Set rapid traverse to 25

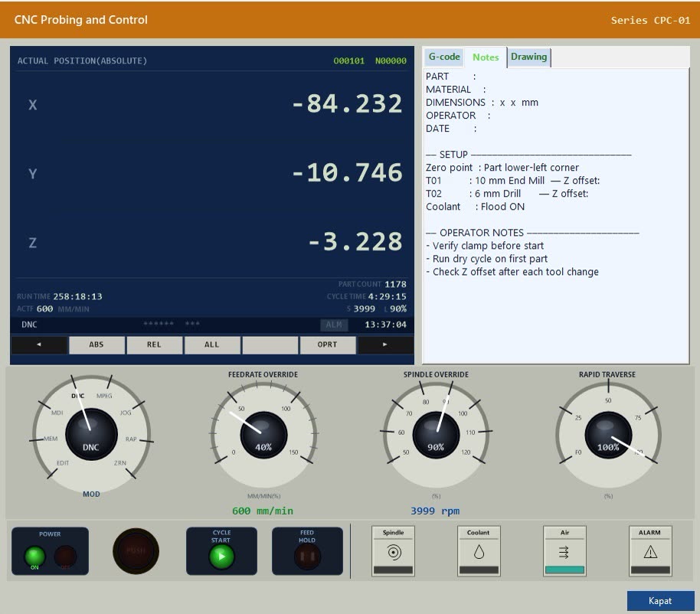pyautogui.click(x=578, y=418)
